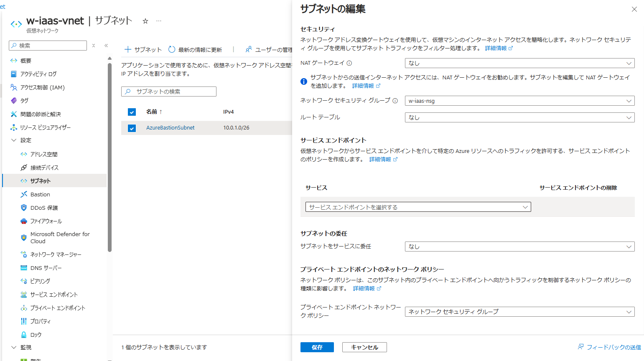The height and width of the screenshot is (361, 644).
Task: Open フィードバックの送信 link
Action: 609,347
